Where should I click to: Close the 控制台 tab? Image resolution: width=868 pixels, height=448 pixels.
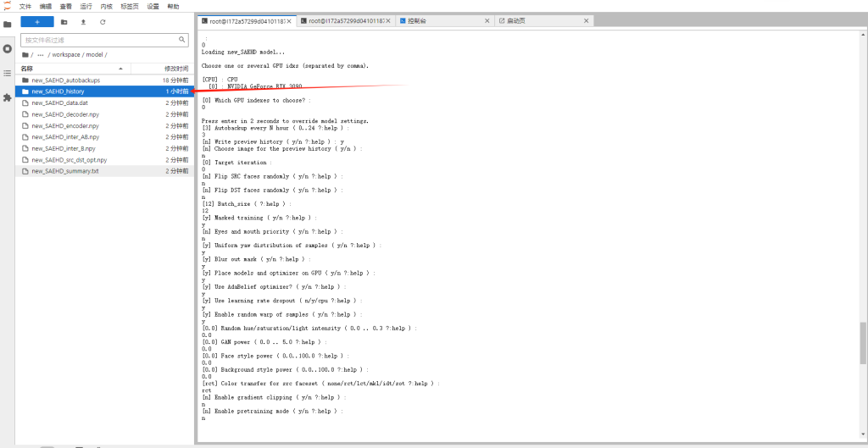[487, 21]
